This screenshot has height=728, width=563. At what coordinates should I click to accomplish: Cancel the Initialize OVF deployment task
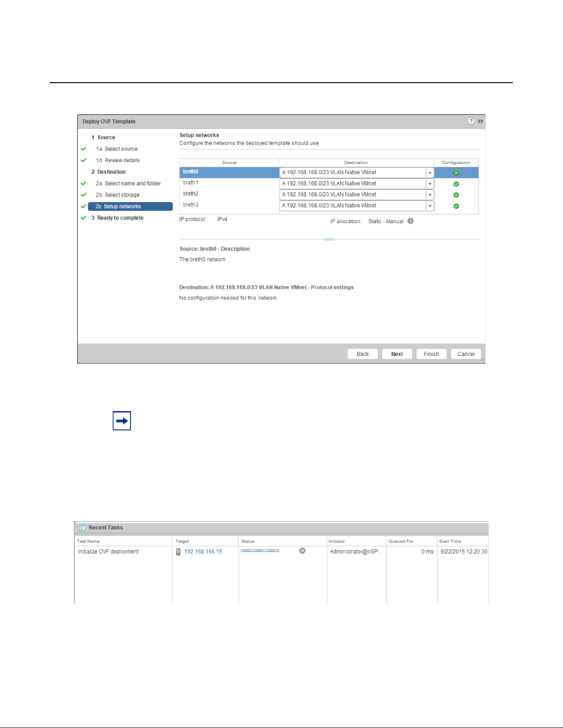click(x=302, y=551)
